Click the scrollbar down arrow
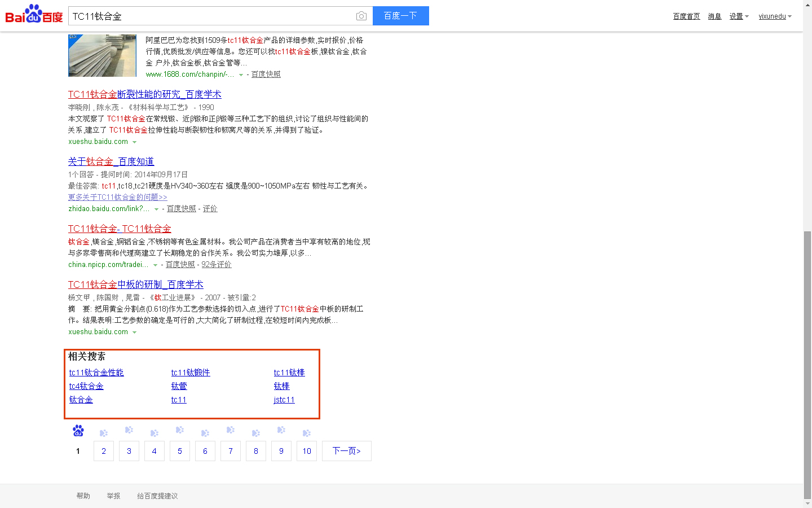The width and height of the screenshot is (812, 508). pyautogui.click(x=807, y=503)
